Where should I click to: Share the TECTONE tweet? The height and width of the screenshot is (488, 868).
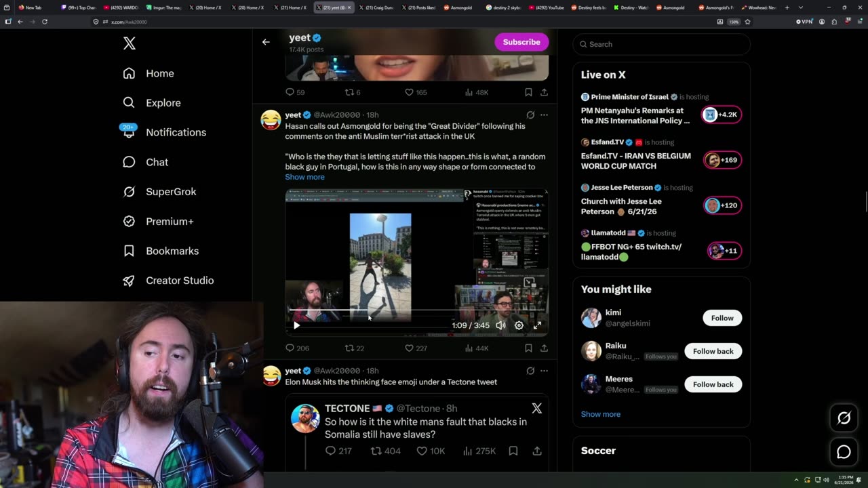[537, 451]
